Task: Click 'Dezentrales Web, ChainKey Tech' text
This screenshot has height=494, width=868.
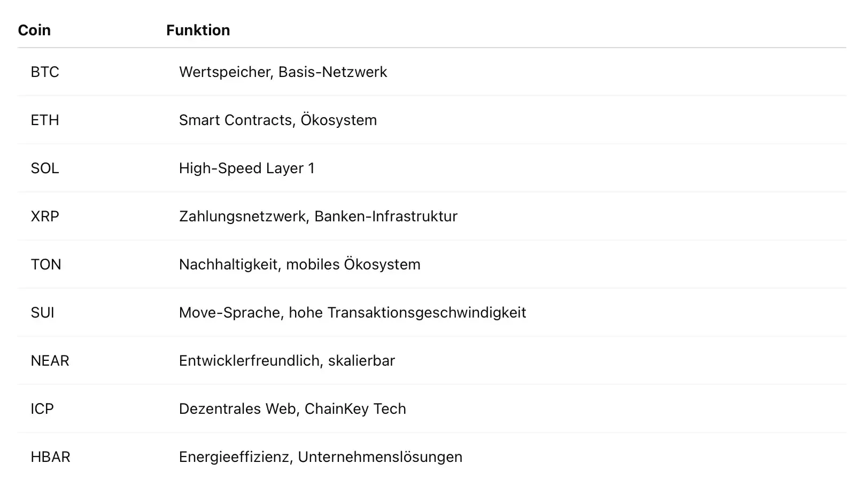Action: 292,408
